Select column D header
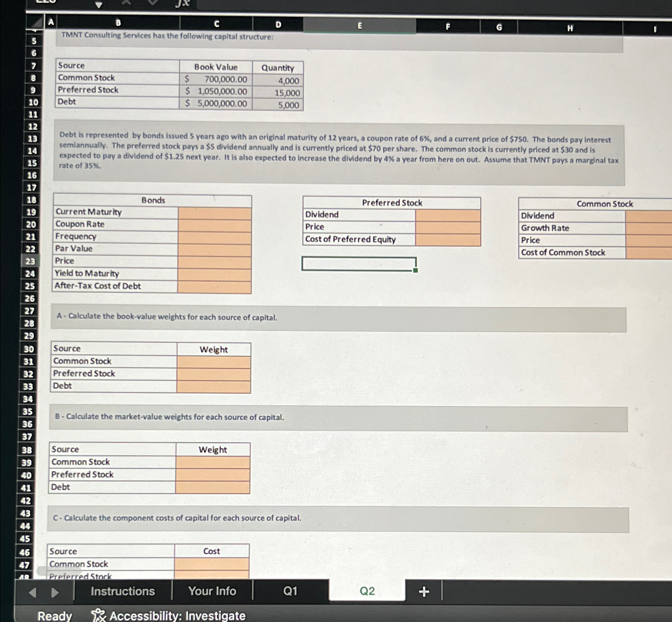Image resolution: width=672 pixels, height=622 pixels. point(278,25)
